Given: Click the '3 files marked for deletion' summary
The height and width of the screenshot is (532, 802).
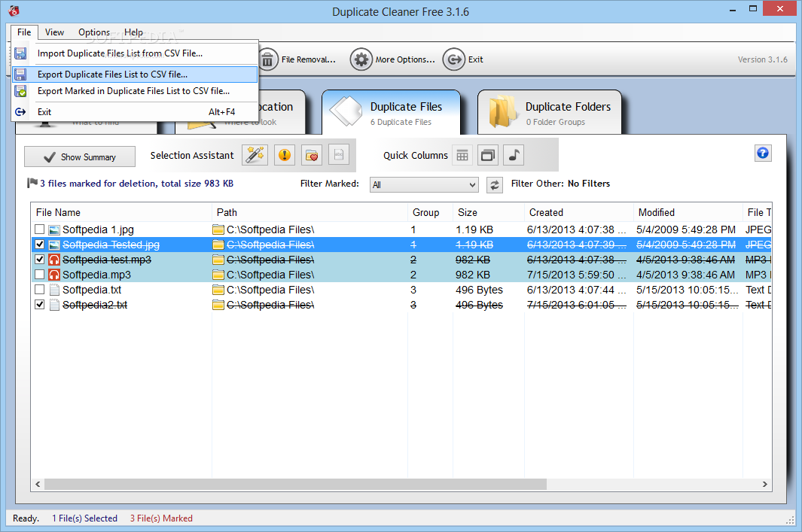Looking at the screenshot, I should click(x=136, y=184).
